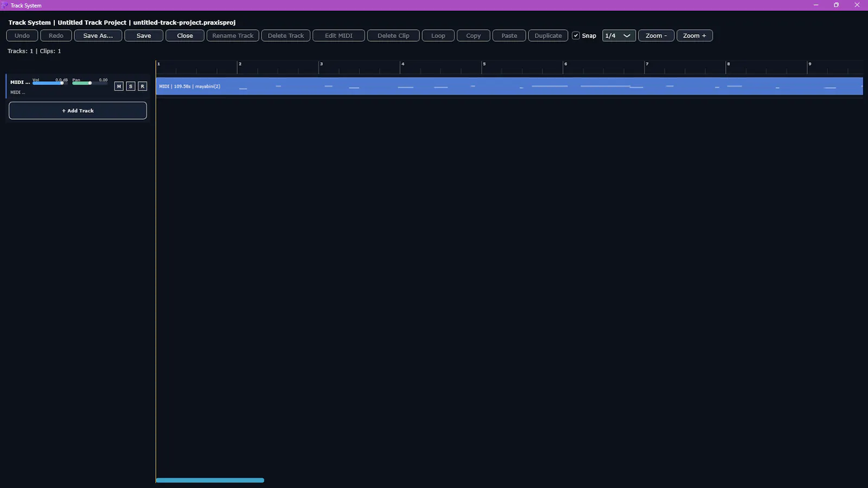This screenshot has width=868, height=488.
Task: Zoom out timeline with Zoom -
Action: (x=656, y=36)
